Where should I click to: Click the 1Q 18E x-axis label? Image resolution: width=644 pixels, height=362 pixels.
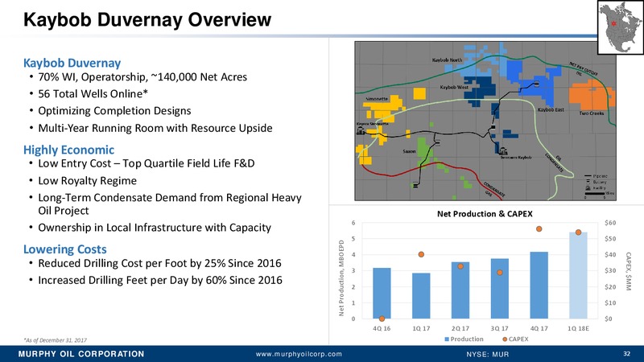coord(578,328)
